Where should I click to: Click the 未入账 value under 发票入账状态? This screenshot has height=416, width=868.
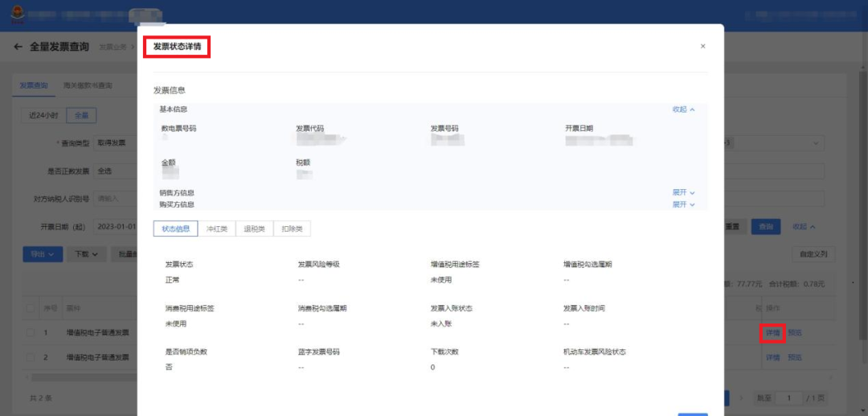(x=441, y=323)
